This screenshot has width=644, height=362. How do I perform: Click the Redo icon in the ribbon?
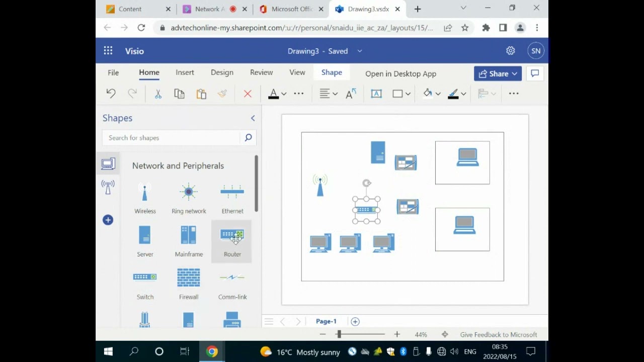click(x=132, y=94)
